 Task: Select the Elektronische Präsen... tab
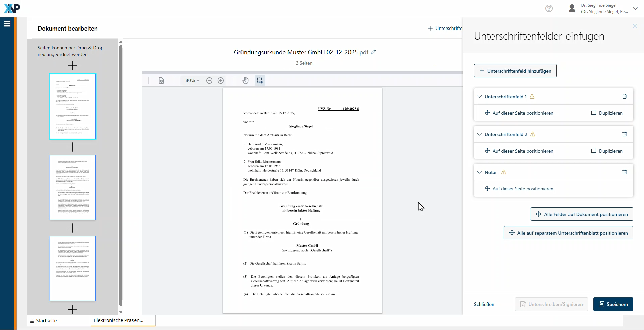[x=119, y=320]
